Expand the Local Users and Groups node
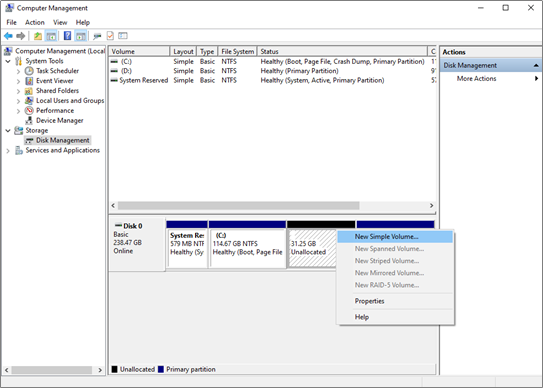543x388 pixels. pos(18,101)
